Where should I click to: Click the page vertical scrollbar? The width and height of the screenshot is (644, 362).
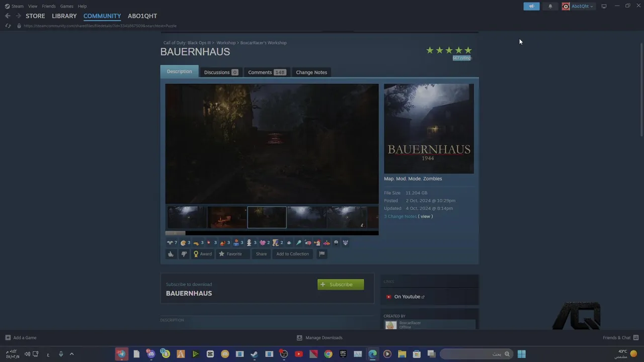tap(641, 90)
